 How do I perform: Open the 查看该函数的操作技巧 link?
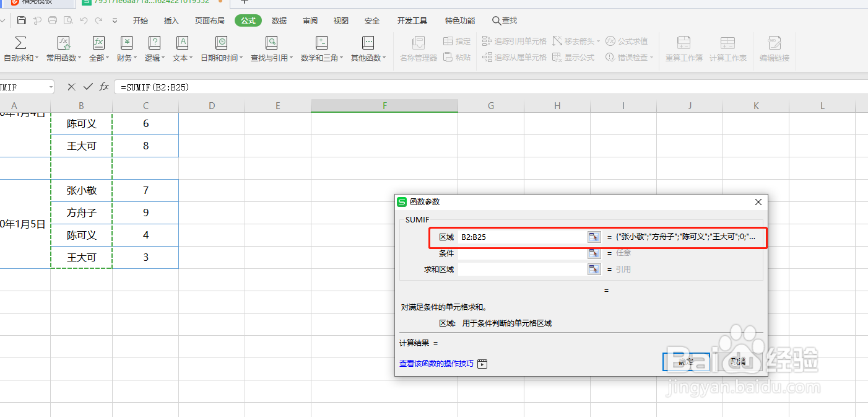point(436,364)
